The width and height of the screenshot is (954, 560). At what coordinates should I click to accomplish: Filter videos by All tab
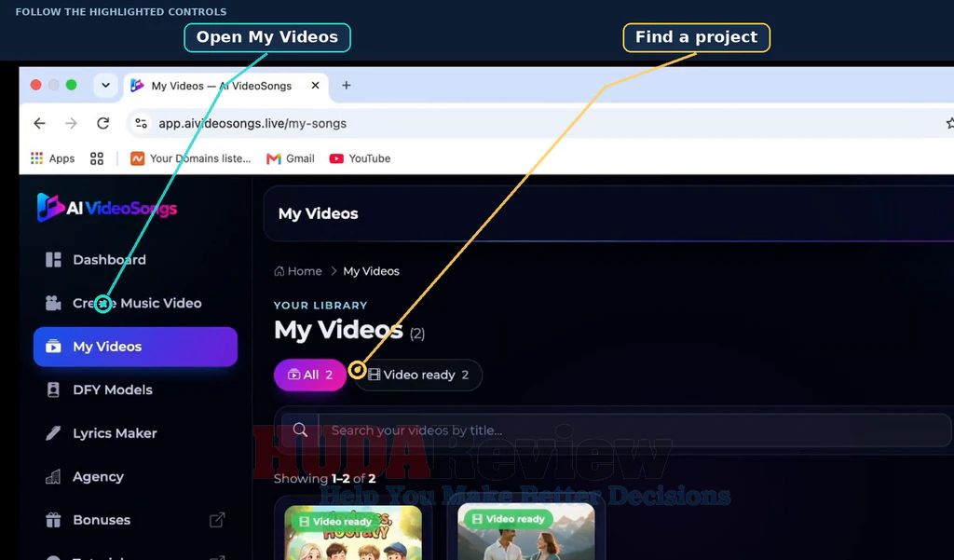click(310, 375)
